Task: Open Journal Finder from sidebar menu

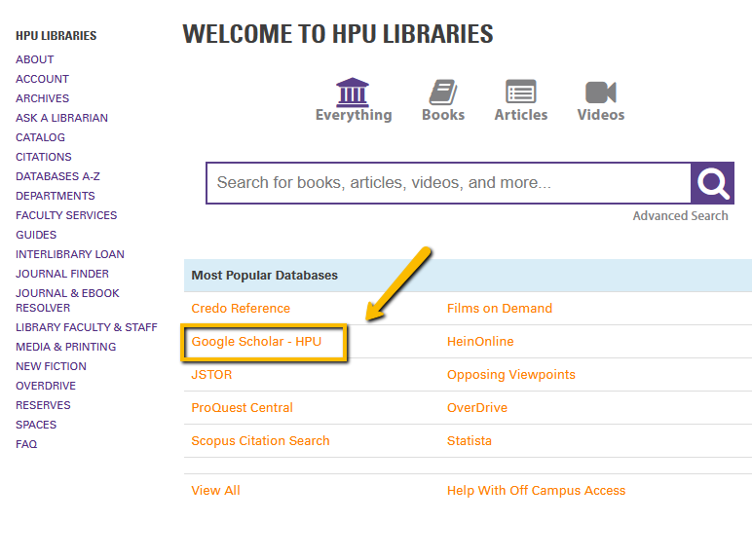Action: click(x=62, y=274)
